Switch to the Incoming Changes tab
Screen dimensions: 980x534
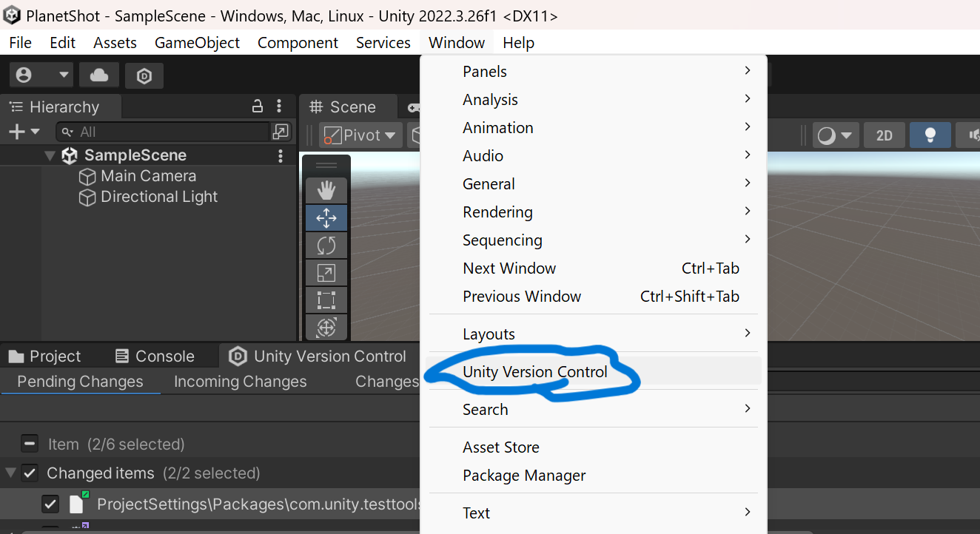pyautogui.click(x=240, y=382)
